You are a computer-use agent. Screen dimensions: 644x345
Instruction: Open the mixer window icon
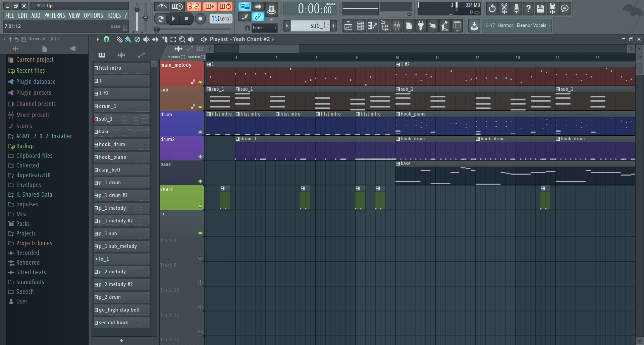click(x=396, y=25)
